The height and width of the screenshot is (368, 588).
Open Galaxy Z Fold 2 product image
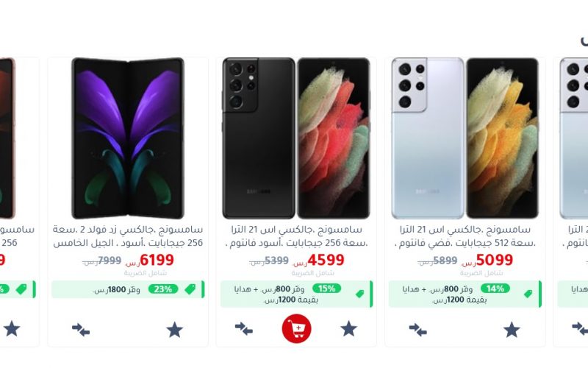pyautogui.click(x=127, y=138)
